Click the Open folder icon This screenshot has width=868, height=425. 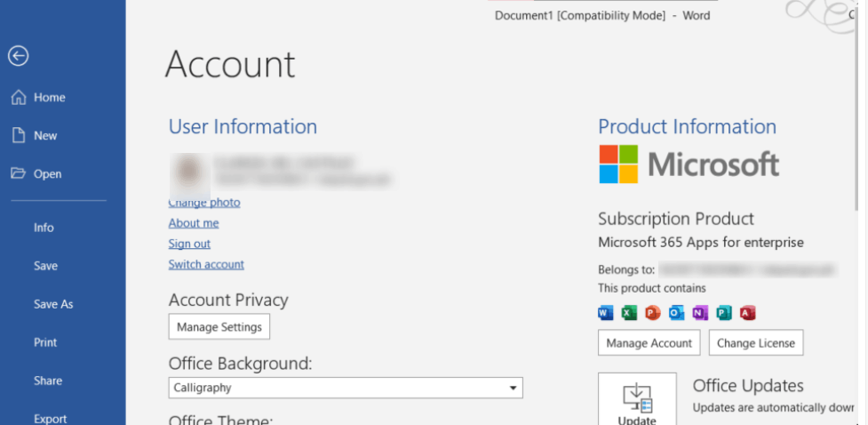pos(19,174)
